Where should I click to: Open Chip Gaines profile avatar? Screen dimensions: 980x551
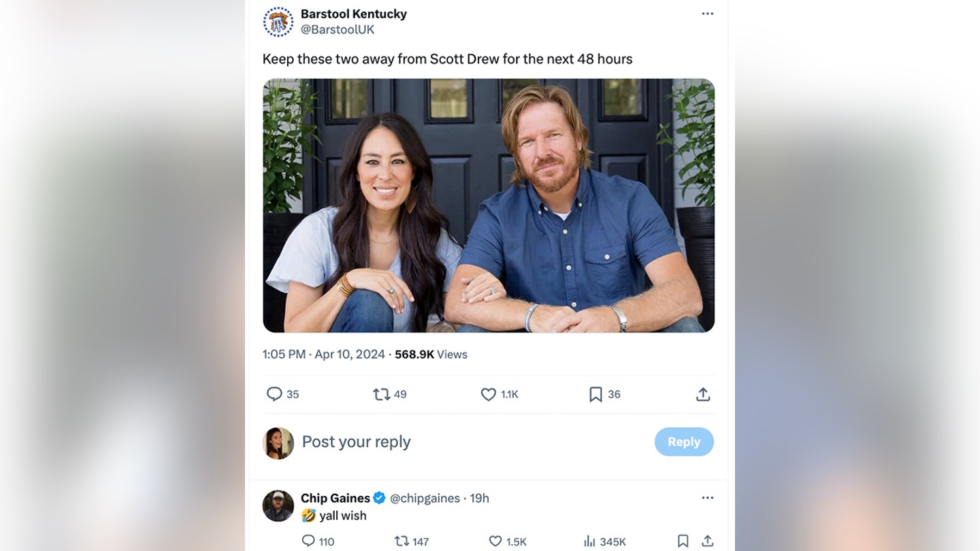tap(278, 505)
